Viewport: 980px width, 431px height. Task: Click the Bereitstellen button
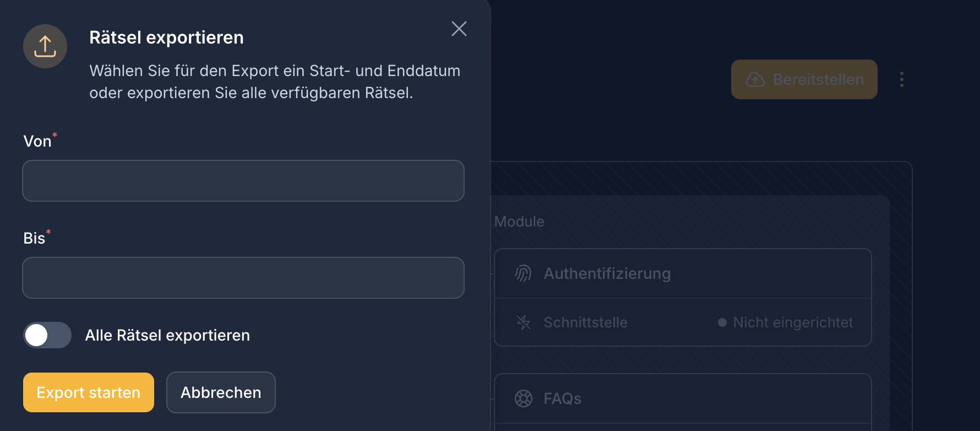coord(804,79)
